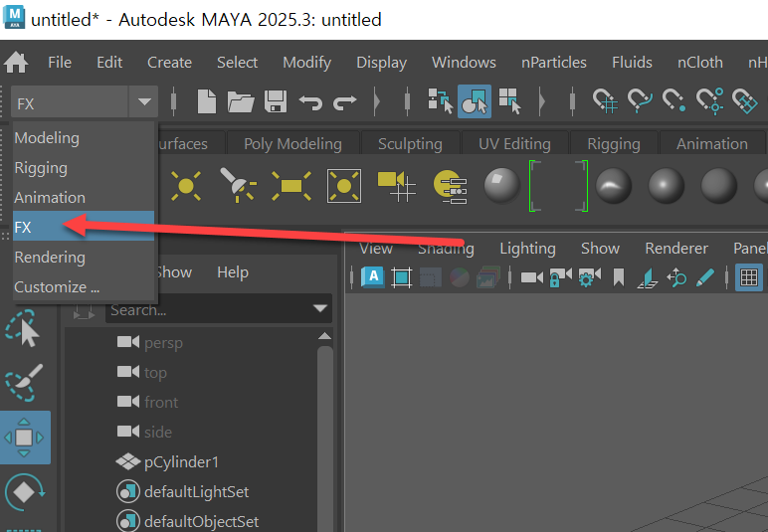The width and height of the screenshot is (768, 532).
Task: Switch to Poly Modeling shelf tab
Action: tap(292, 144)
